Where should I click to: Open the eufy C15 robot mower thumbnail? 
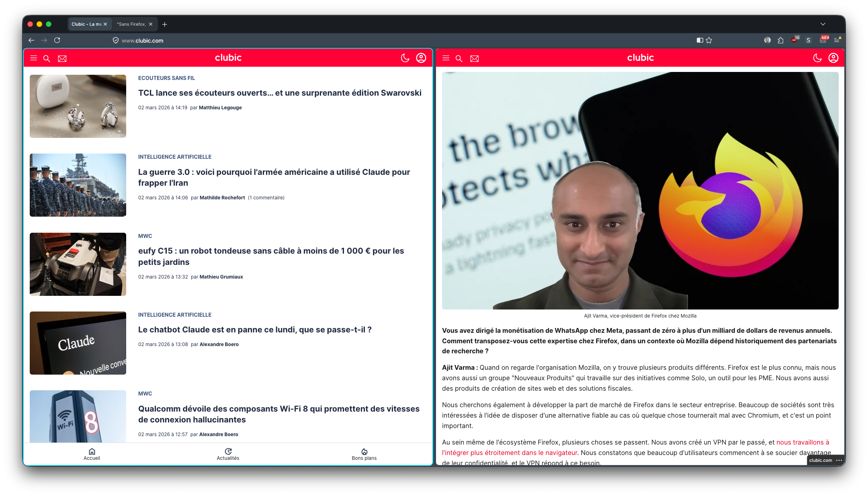click(78, 264)
